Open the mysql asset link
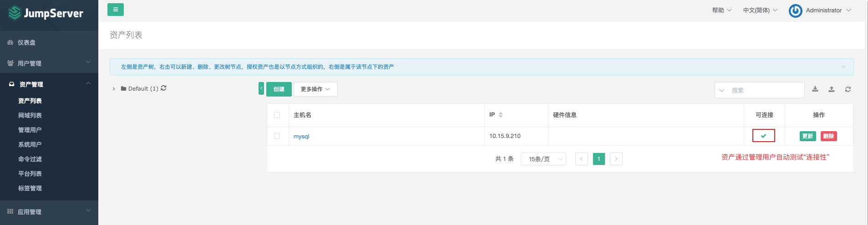 coord(301,137)
